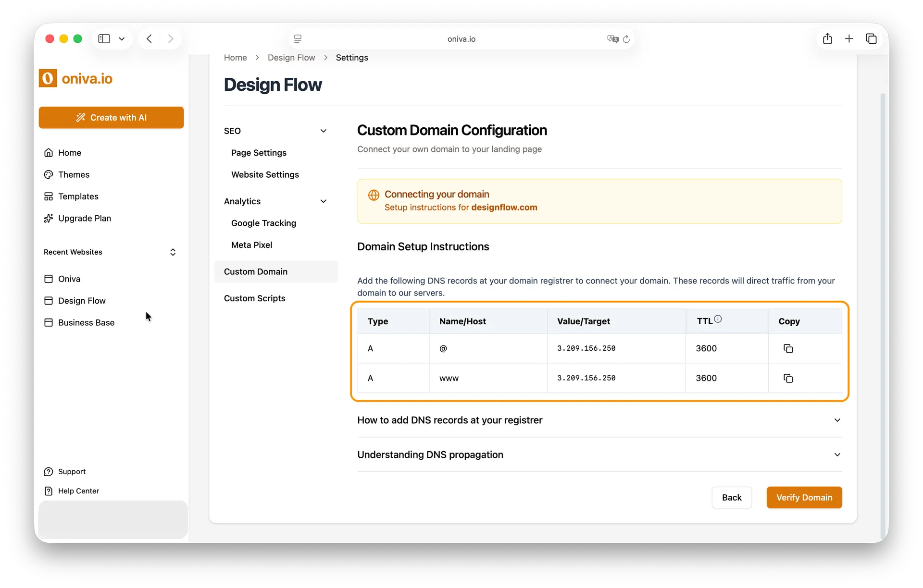Copy the @ A record value
923x588 pixels.
click(x=788, y=348)
